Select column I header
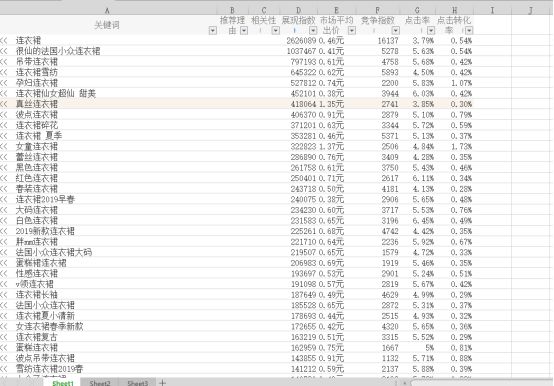This screenshot has width=554, height=386. 492,11
